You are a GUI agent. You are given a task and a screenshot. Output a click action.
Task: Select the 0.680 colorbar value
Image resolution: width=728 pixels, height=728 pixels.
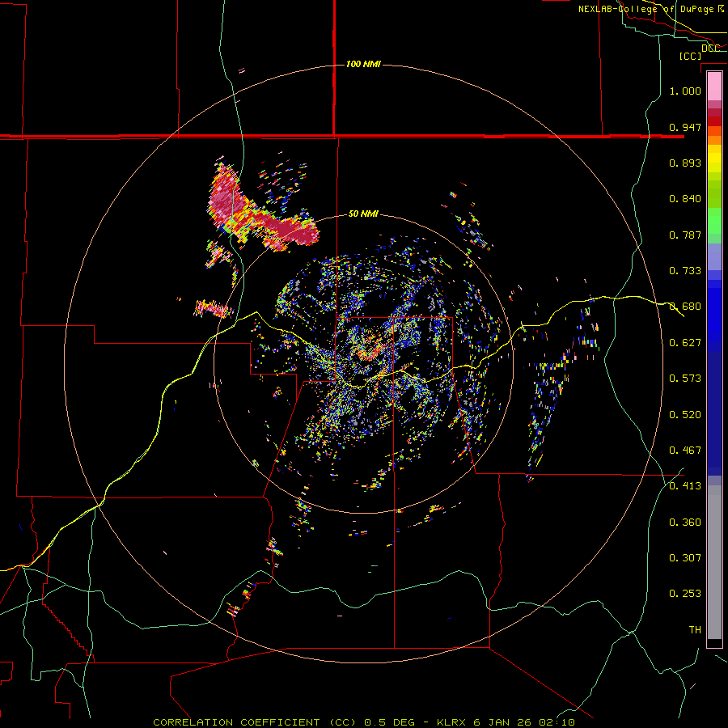click(x=685, y=307)
